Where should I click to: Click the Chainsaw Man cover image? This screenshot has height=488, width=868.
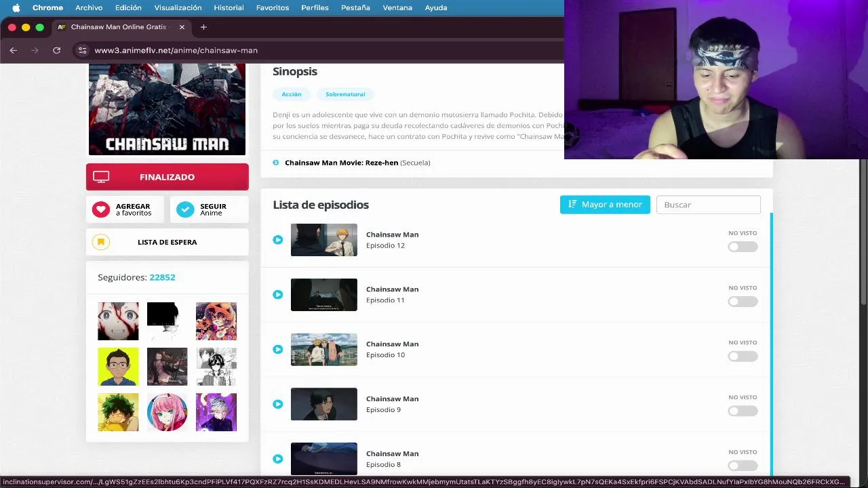(x=167, y=109)
